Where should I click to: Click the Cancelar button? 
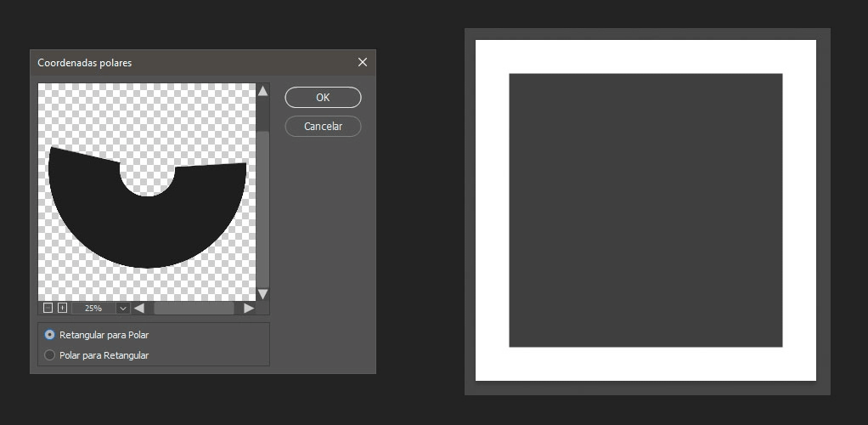point(324,127)
